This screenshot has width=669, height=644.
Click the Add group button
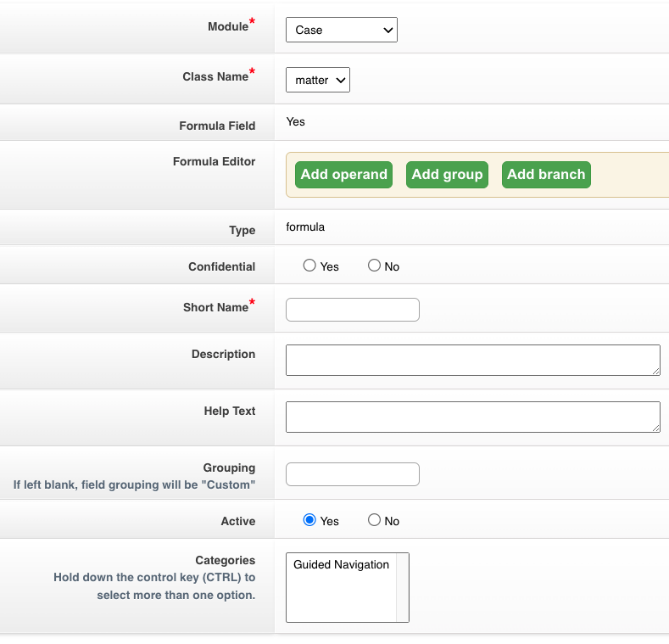coord(447,175)
